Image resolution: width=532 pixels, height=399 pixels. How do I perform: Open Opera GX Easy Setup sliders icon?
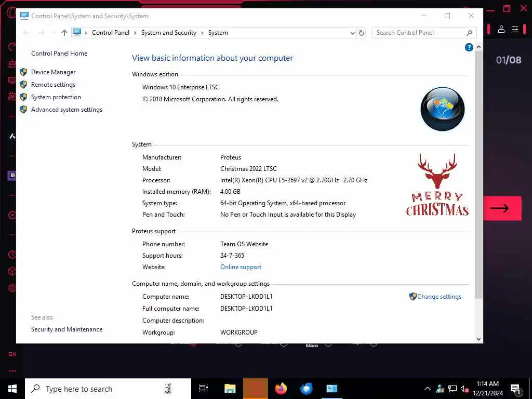click(x=515, y=29)
